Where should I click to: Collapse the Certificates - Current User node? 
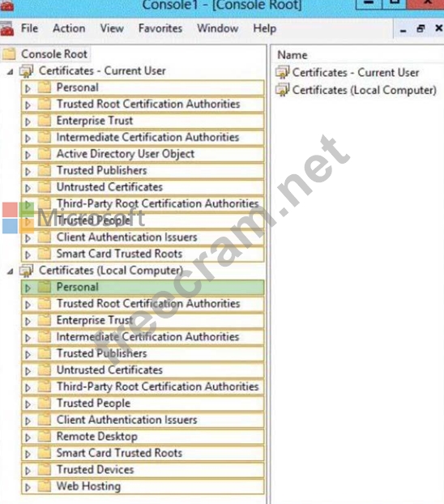[x=11, y=71]
